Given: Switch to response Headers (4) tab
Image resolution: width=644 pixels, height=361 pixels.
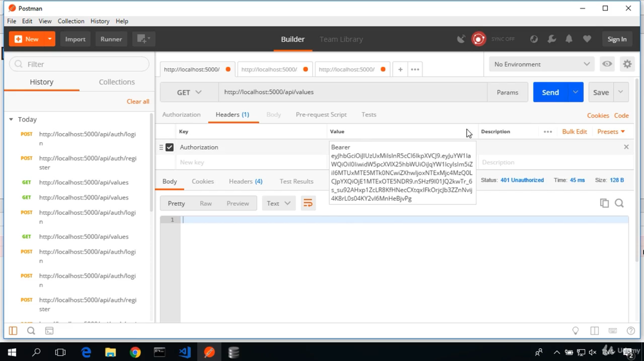Looking at the screenshot, I should [x=245, y=181].
